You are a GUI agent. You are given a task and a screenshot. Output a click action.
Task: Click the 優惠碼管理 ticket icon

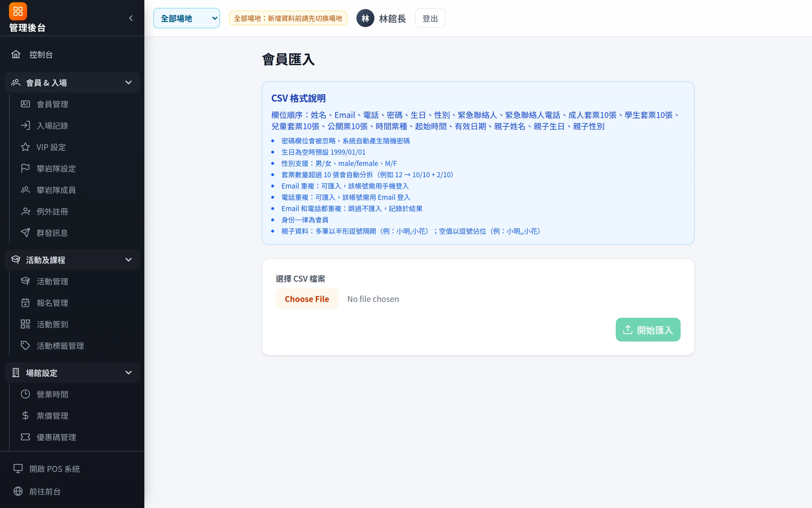(25, 437)
